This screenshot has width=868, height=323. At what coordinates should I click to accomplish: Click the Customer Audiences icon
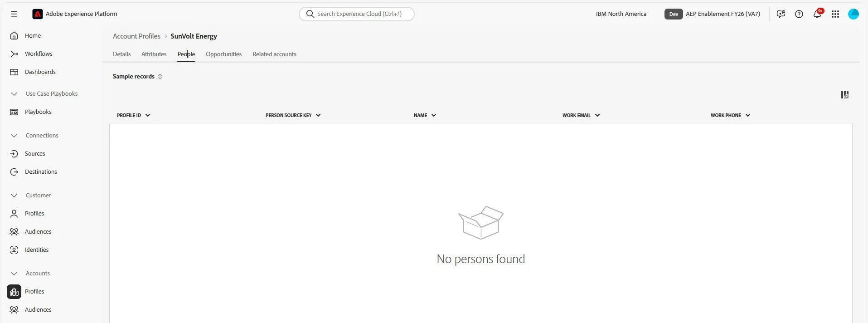(14, 231)
